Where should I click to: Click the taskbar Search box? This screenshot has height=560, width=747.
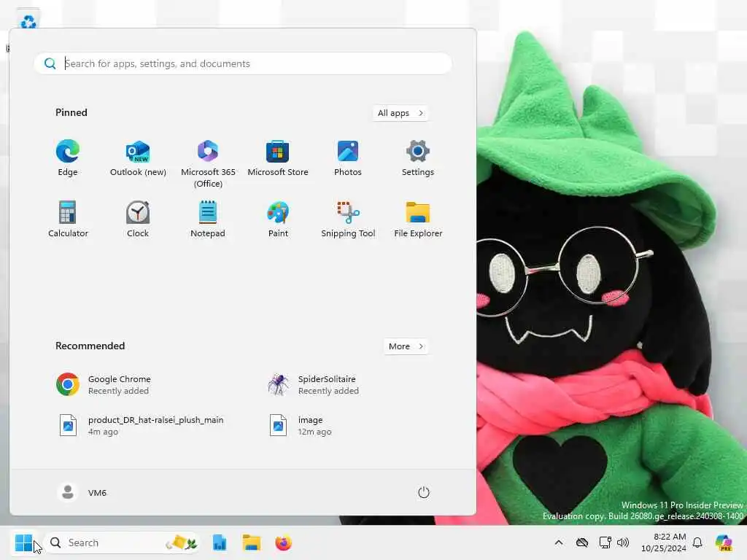tap(122, 542)
